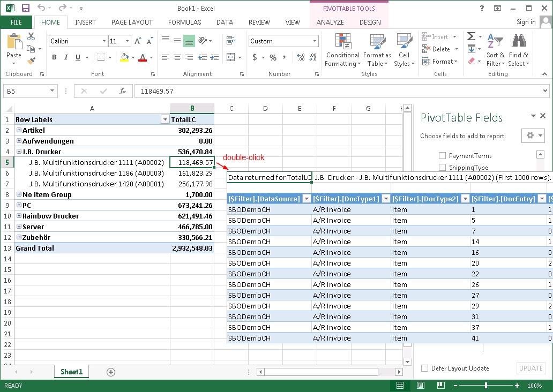Click the Decrease Decimal icon
The width and height of the screenshot is (553, 392).
(313, 57)
